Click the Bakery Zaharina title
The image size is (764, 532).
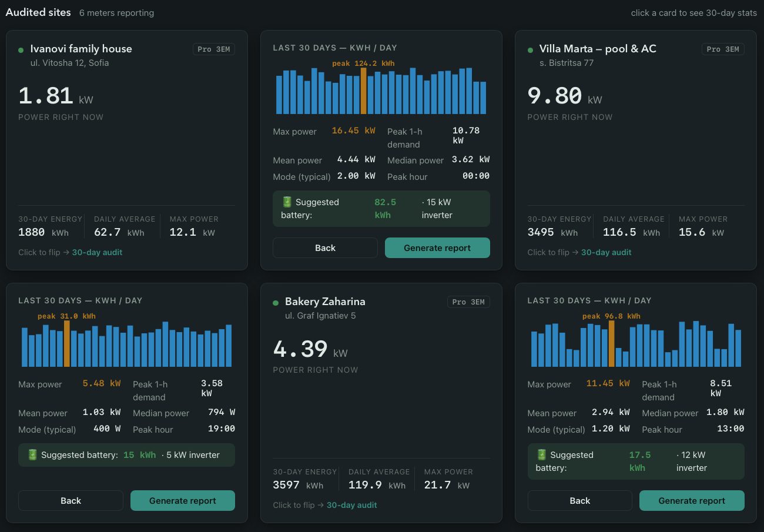325,302
